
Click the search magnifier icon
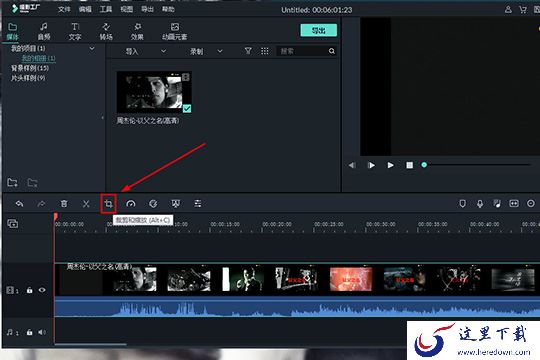pyautogui.click(x=331, y=51)
